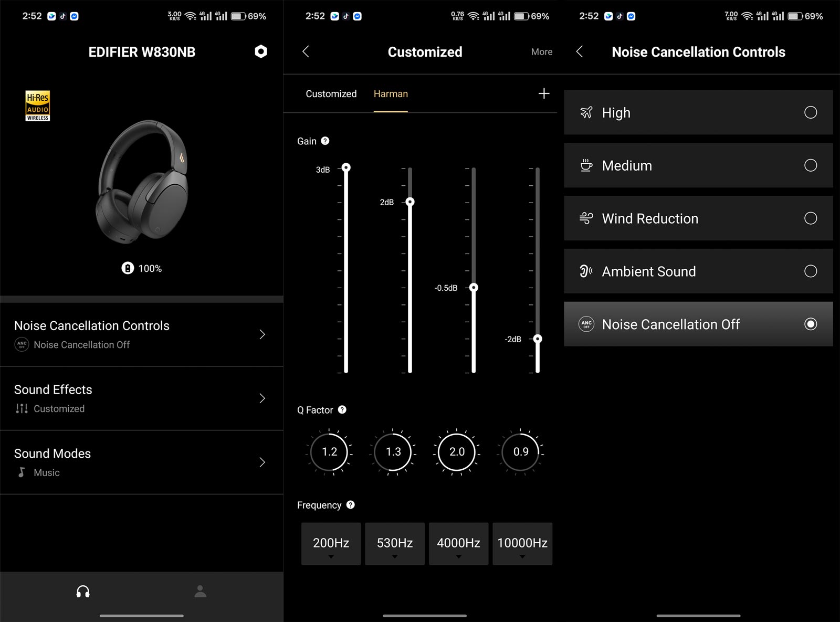Screen dimensions: 840x622
Task: Tap the Noise Cancellation Off subtitle on home screen
Action: point(82,344)
